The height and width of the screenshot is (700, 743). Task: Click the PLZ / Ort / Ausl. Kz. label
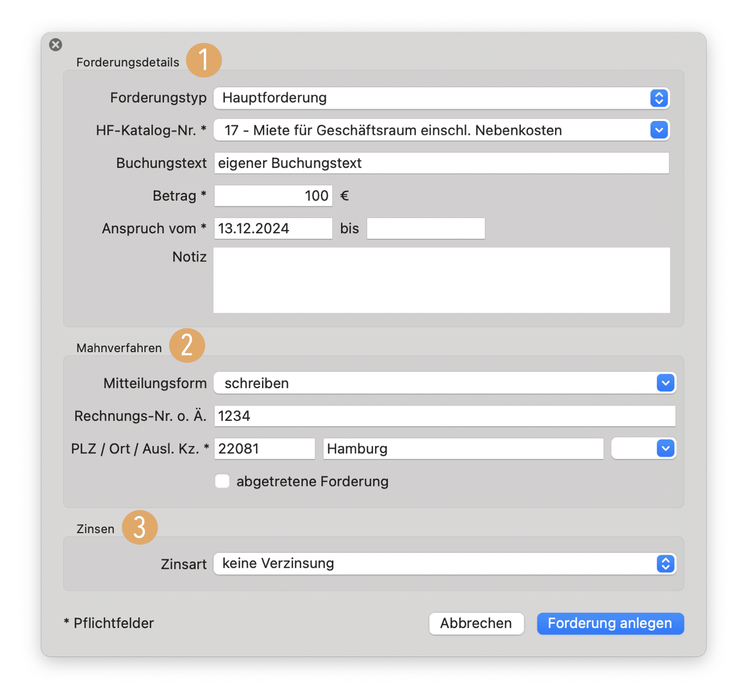(140, 448)
